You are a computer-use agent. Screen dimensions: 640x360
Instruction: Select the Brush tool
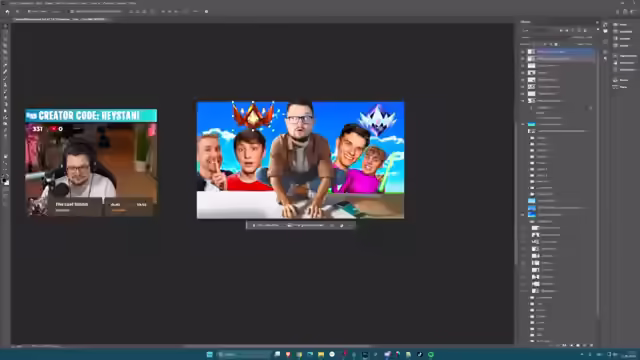tap(5, 79)
